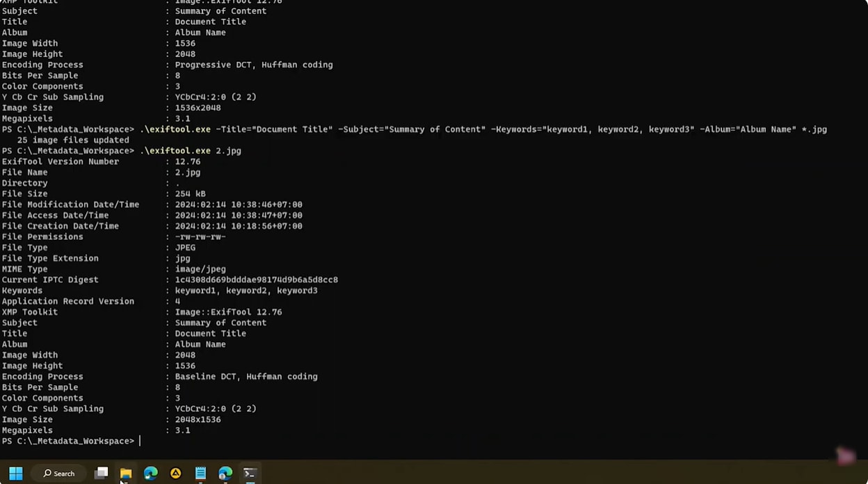
Task: Select the MIME Type value image/jpeg
Action: tap(200, 269)
